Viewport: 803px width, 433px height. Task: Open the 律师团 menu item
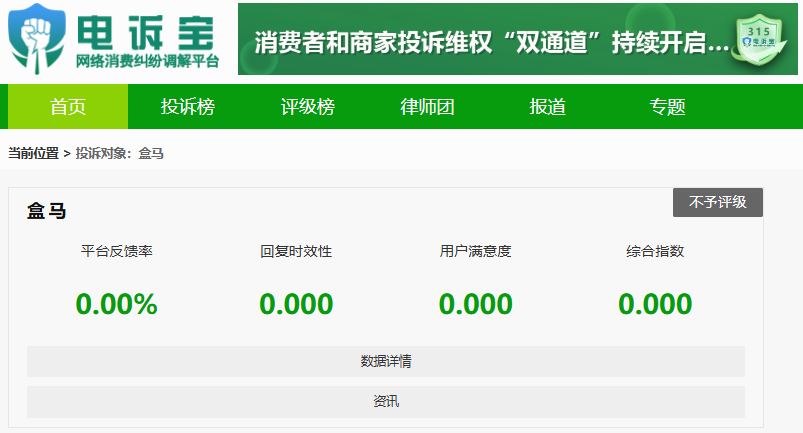[x=427, y=106]
